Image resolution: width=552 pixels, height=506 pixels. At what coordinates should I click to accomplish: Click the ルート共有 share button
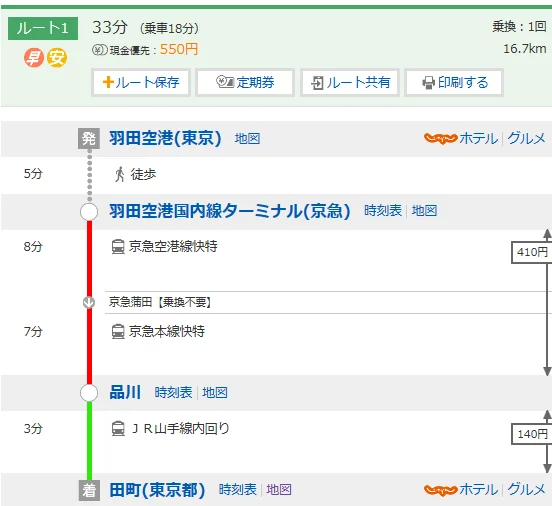coord(350,83)
